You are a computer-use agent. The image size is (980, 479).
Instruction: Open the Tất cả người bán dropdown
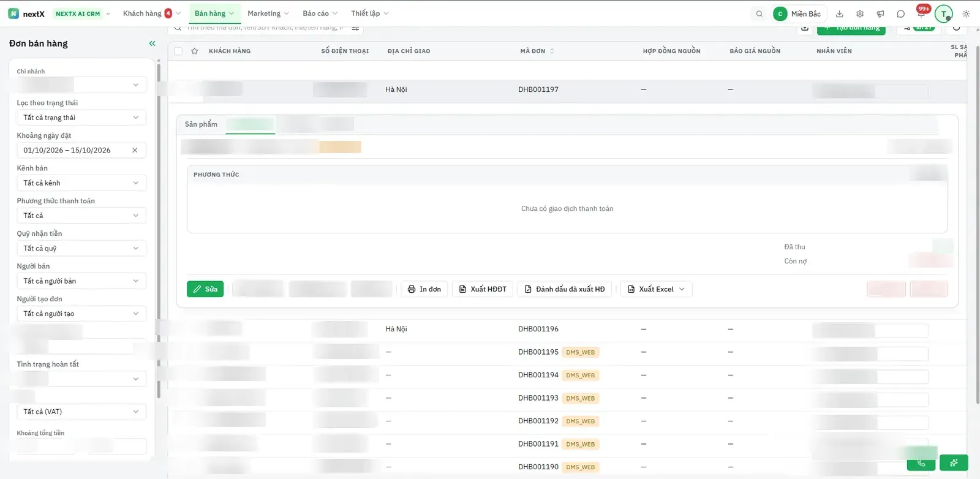(x=81, y=281)
